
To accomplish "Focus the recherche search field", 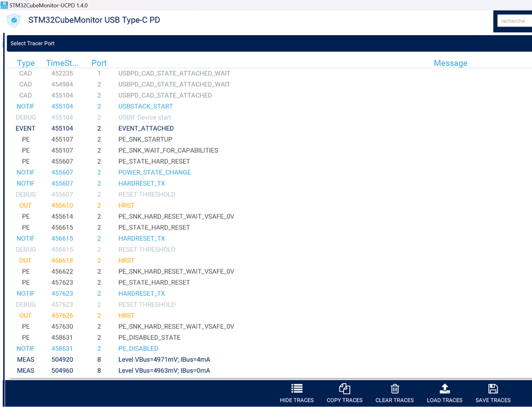I will click(x=514, y=21).
